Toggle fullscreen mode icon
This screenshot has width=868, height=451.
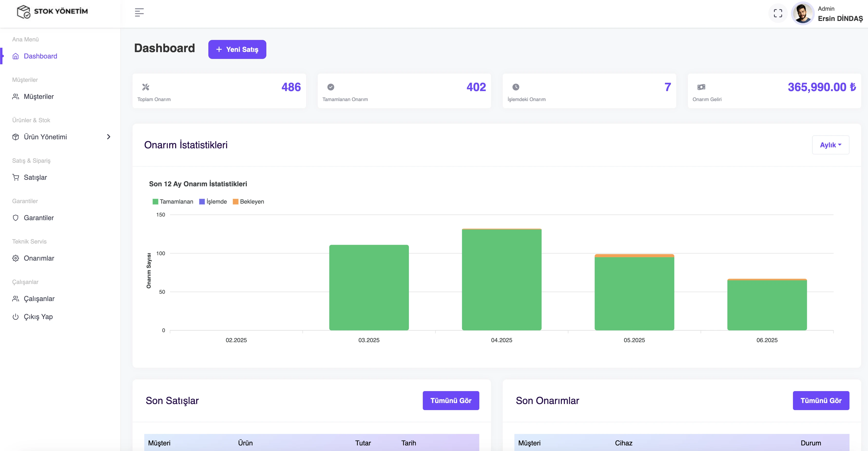tap(778, 13)
